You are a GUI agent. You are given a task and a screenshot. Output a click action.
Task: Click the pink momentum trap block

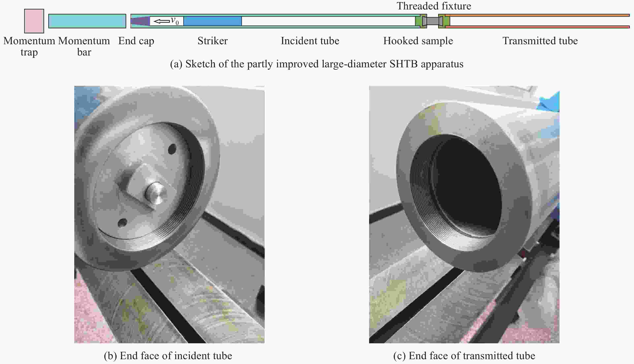coord(34,21)
